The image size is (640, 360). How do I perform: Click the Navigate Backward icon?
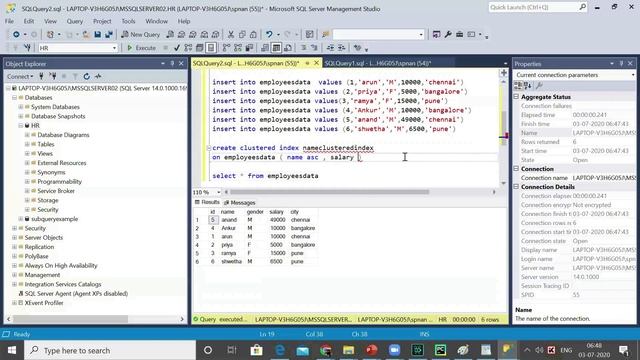16,35
